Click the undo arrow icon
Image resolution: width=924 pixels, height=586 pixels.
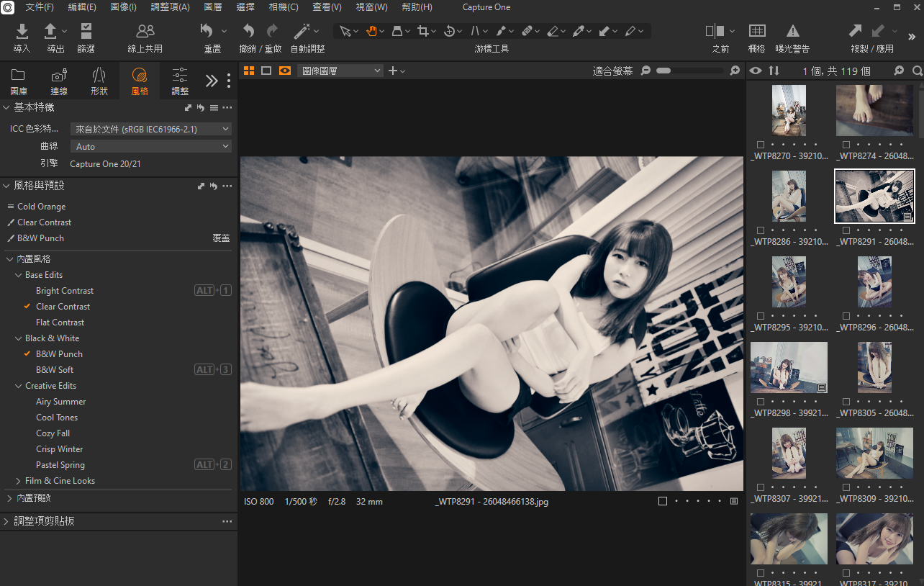coord(249,31)
